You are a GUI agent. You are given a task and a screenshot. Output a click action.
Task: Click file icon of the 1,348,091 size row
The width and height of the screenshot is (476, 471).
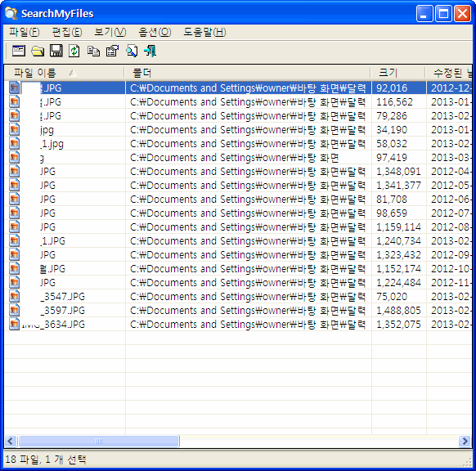click(x=14, y=172)
